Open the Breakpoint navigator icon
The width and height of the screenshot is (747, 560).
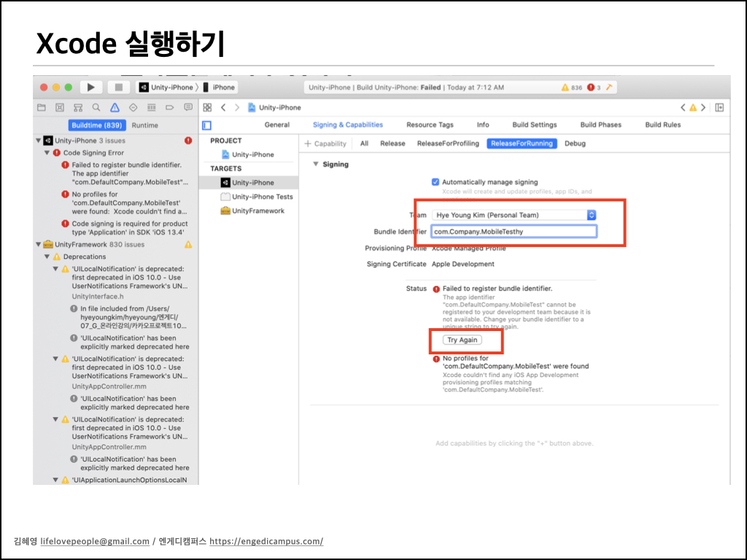point(169,108)
